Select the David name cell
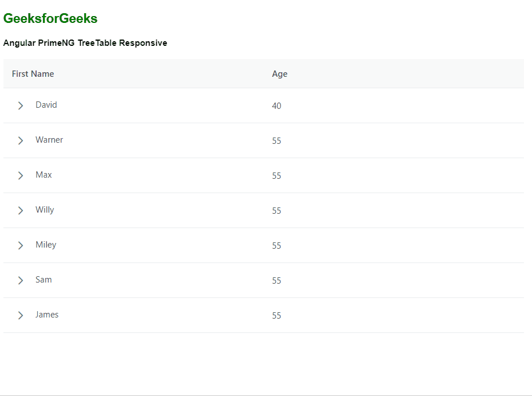Viewport: 532px width, 396px height. [46, 105]
